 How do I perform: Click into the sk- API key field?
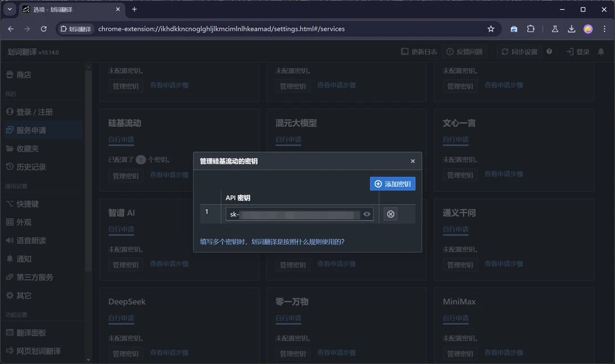[x=300, y=214]
